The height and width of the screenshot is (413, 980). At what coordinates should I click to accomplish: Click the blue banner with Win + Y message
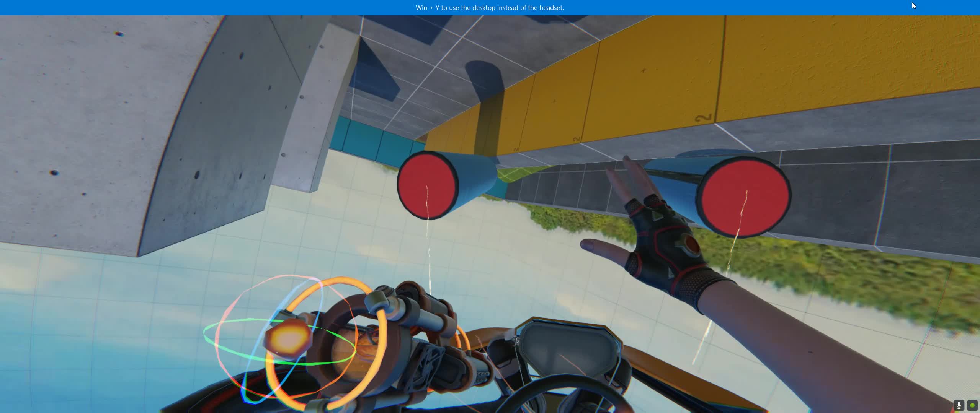490,8
